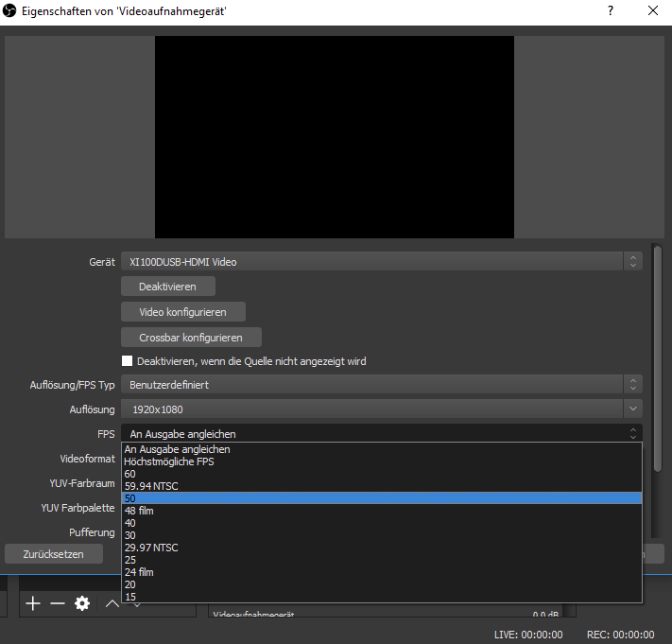
Task: Click the Deaktivieren button
Action: pyautogui.click(x=167, y=287)
